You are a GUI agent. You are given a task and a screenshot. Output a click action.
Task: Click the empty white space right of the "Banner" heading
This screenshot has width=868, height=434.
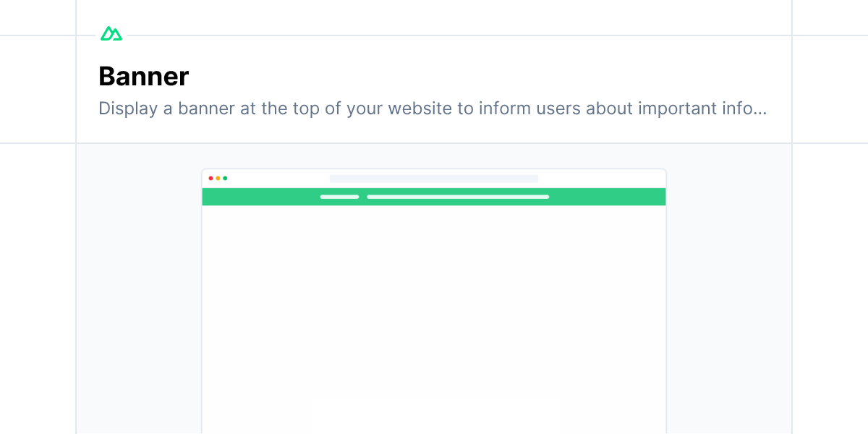coord(470,77)
